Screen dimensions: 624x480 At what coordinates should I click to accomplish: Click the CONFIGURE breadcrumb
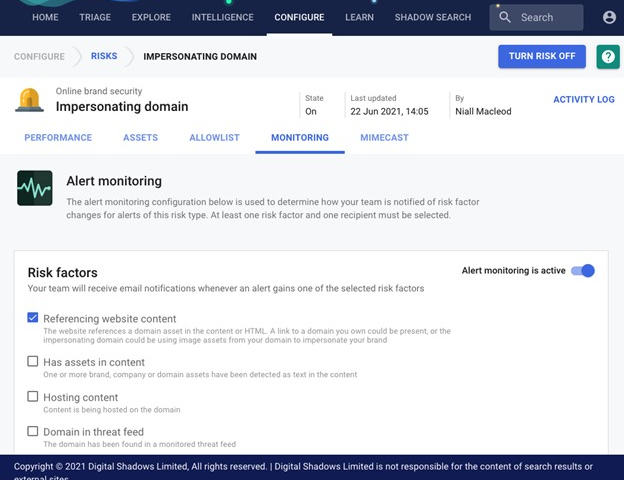tap(39, 57)
